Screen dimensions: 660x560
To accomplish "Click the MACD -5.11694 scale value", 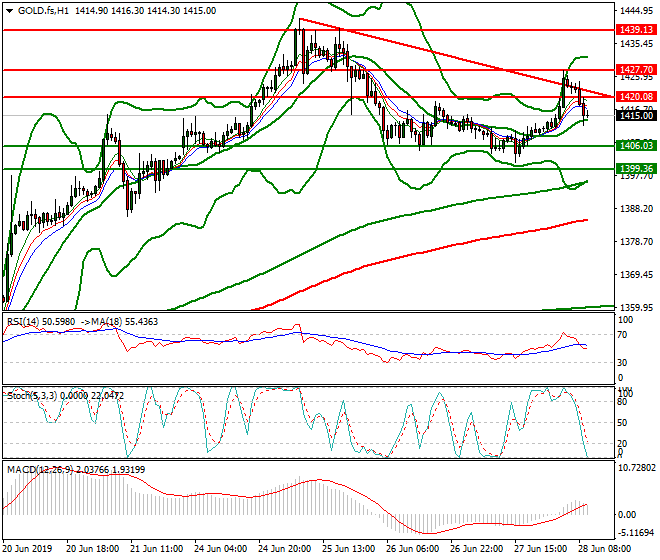I will (x=636, y=533).
